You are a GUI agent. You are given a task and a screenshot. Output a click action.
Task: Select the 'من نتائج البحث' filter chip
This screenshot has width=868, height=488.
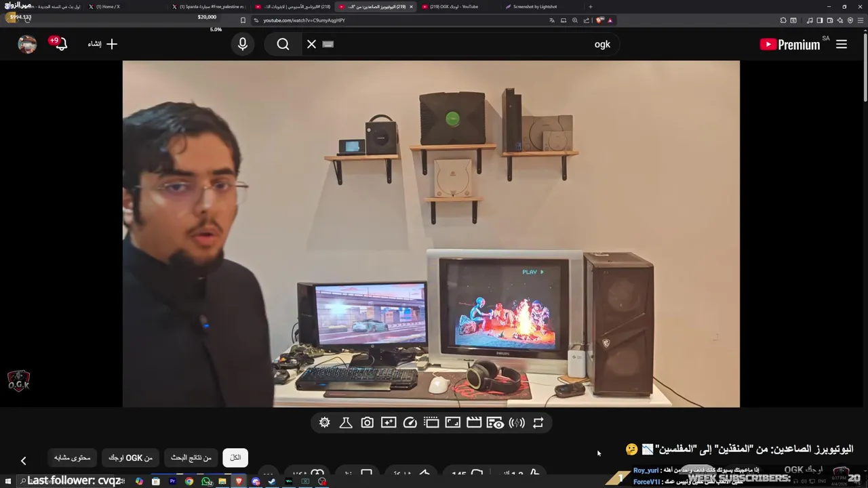191,457
